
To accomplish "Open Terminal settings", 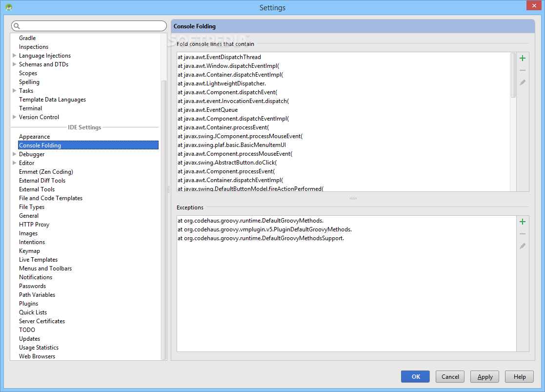I will (x=31, y=108).
